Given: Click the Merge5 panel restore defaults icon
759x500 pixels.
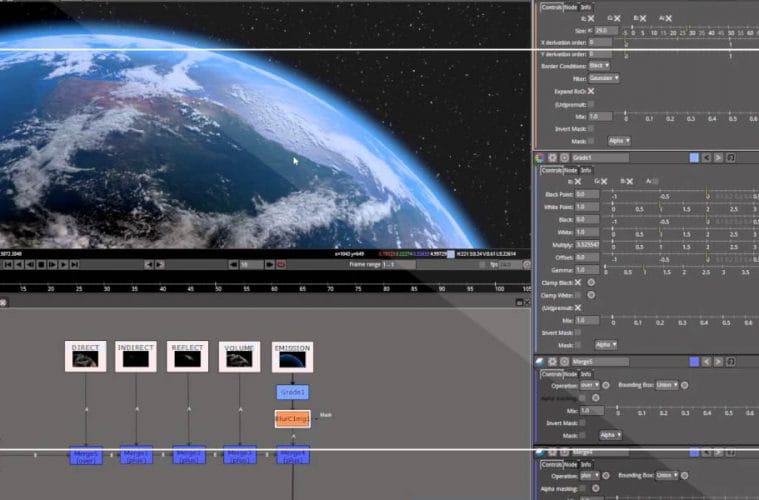Looking at the screenshot, I should point(563,362).
